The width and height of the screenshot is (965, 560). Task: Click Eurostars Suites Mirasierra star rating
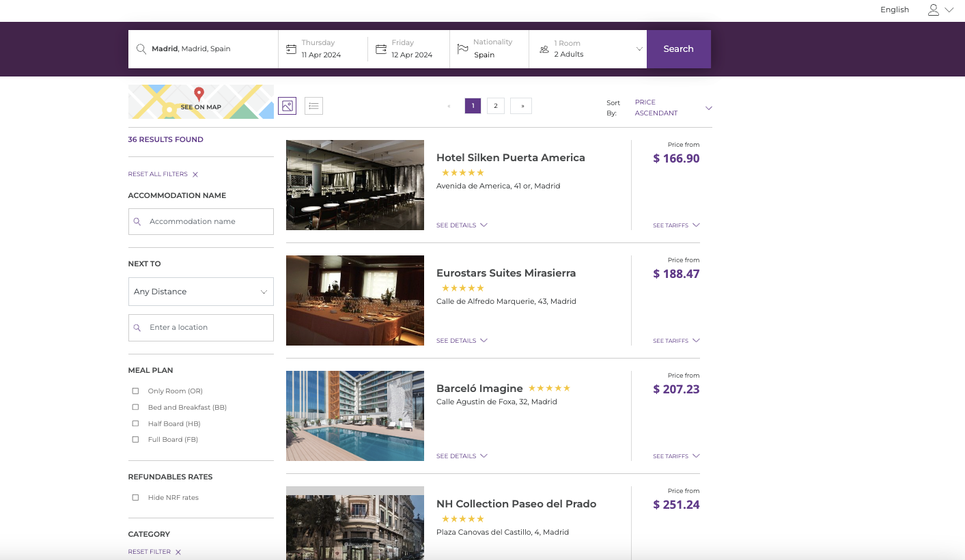point(463,288)
